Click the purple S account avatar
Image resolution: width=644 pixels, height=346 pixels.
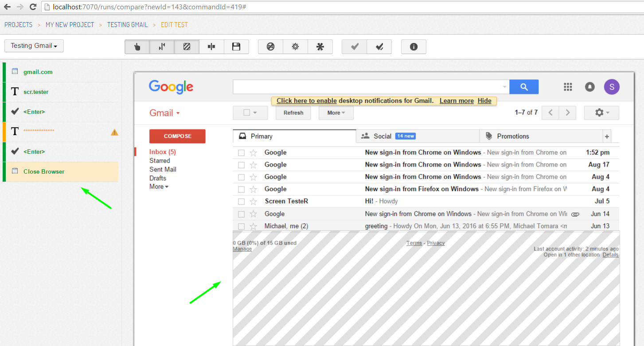click(x=612, y=87)
